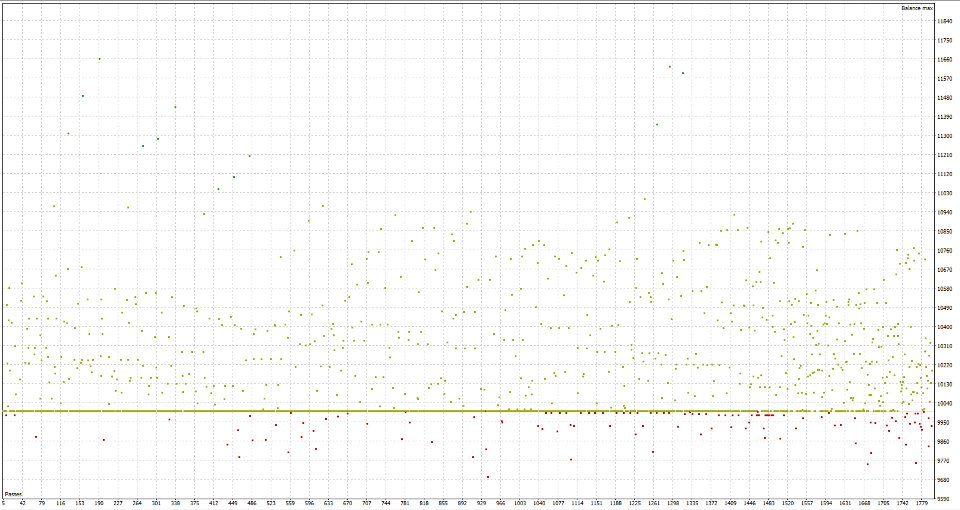The image size is (960, 510).
Task: Click the 9770 balance axis label
Action: (943, 460)
